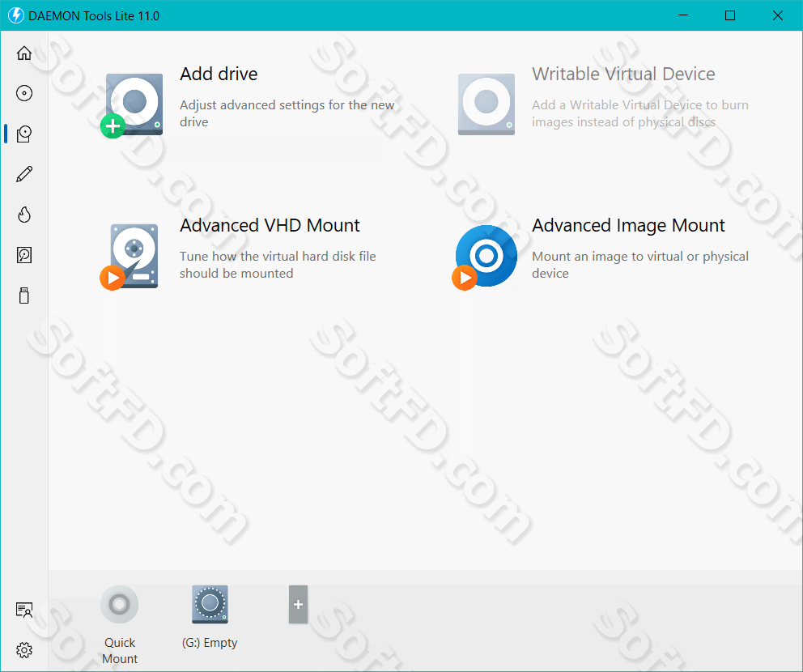Click the Writable Virtual Device title
The height and width of the screenshot is (672, 803).
click(623, 74)
